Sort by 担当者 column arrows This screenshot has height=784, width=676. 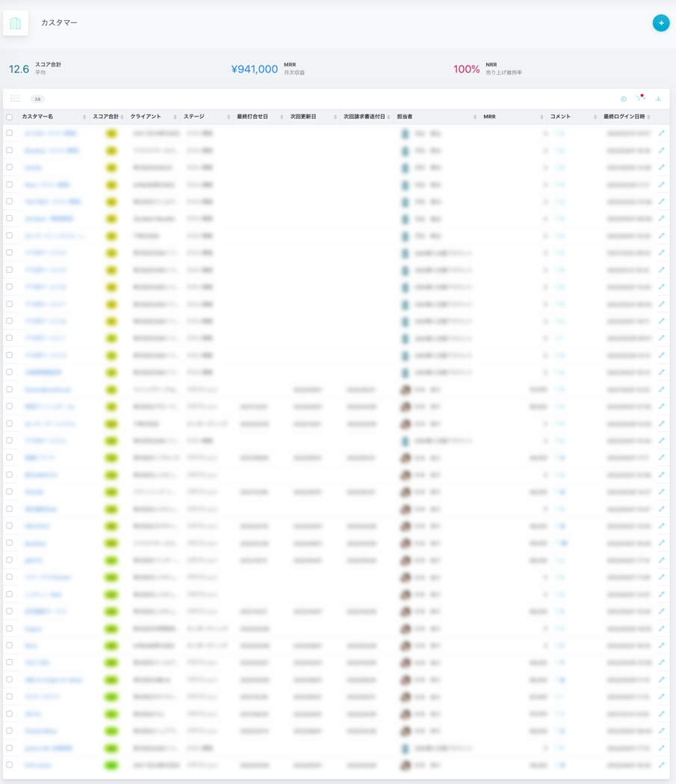pyautogui.click(x=474, y=117)
